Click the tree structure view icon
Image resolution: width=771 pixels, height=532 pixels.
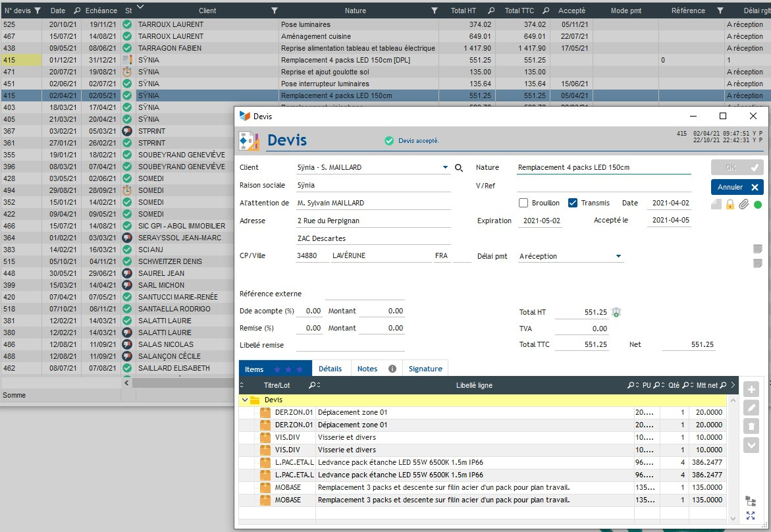(x=751, y=501)
